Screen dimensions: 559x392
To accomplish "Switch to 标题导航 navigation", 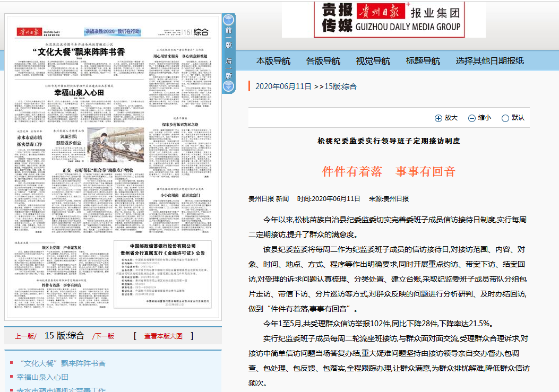I will 423,61.
